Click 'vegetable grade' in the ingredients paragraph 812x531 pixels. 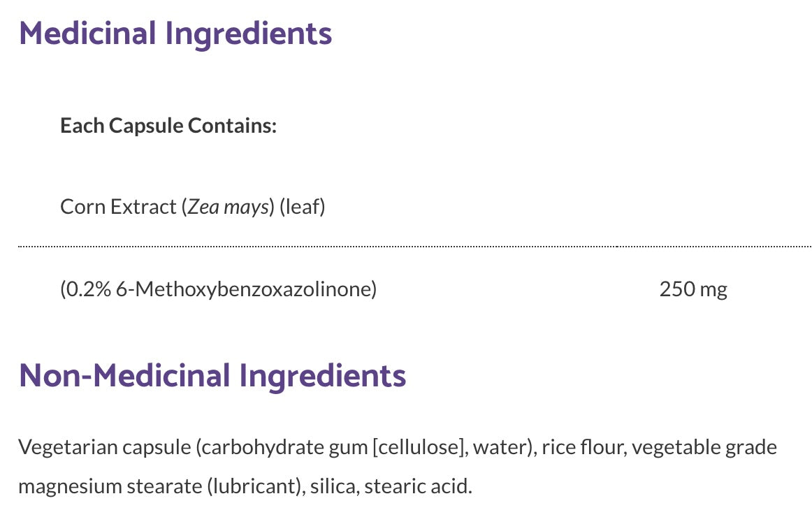click(704, 448)
